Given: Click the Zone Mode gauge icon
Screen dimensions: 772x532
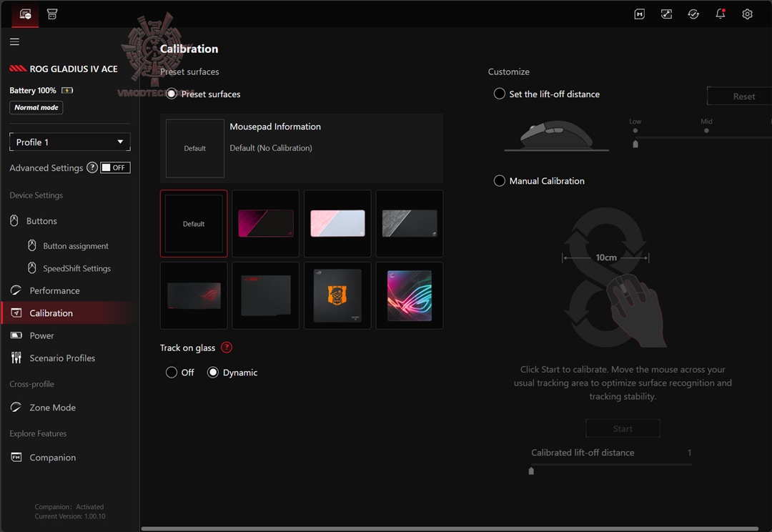Looking at the screenshot, I should click(16, 408).
